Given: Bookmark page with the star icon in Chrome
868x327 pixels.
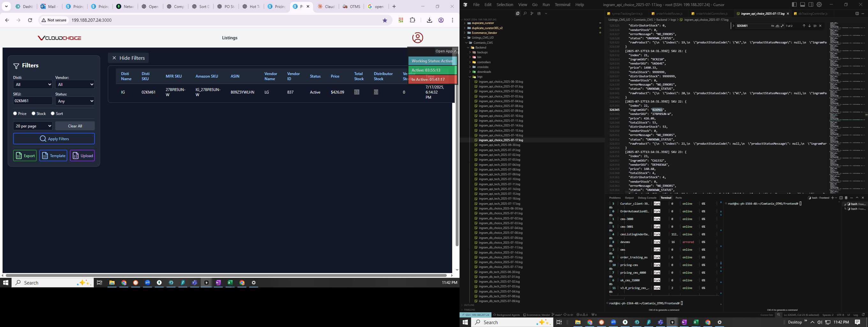Looking at the screenshot, I should [385, 20].
